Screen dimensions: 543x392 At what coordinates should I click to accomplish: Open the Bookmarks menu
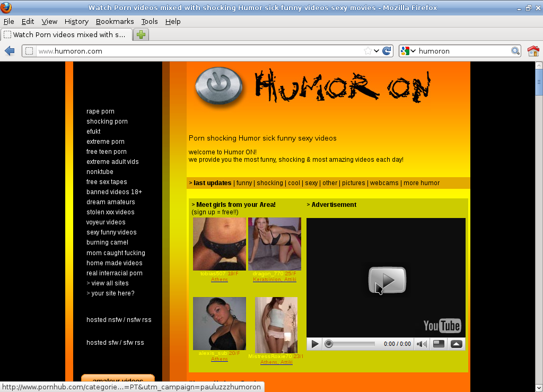tap(115, 21)
